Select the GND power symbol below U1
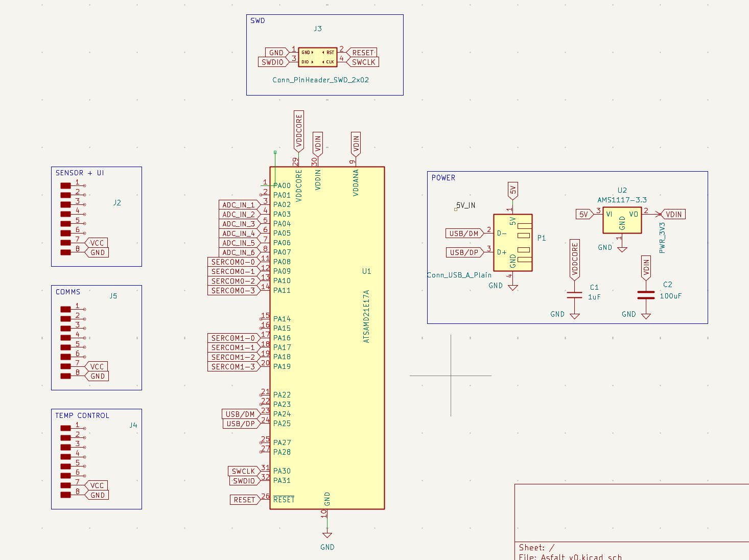Screen dimensions: 749x560 click(x=327, y=534)
